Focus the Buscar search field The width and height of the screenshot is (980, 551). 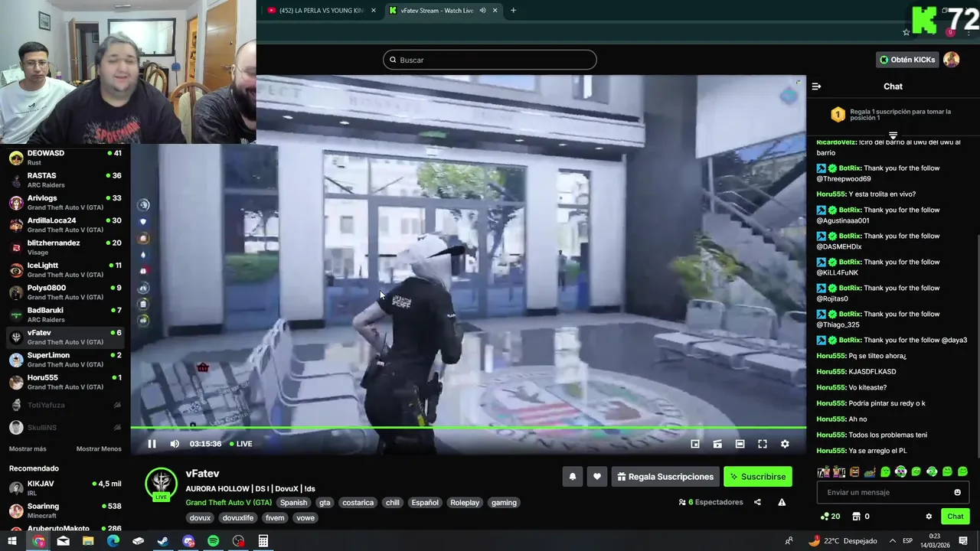tap(490, 60)
